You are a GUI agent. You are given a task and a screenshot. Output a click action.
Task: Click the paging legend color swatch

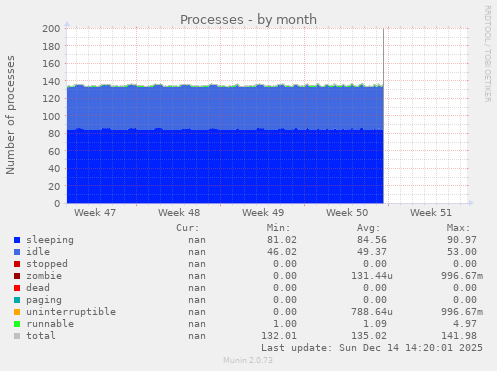[17, 300]
